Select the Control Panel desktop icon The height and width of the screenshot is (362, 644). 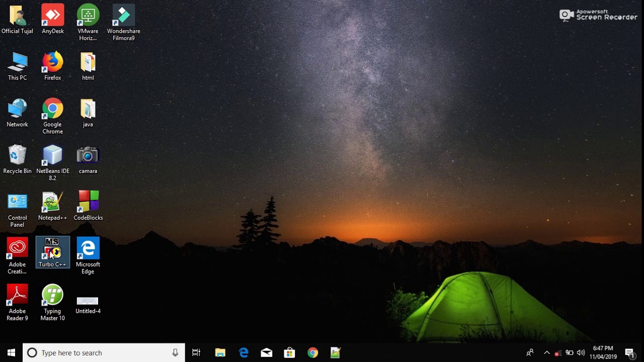point(17,210)
